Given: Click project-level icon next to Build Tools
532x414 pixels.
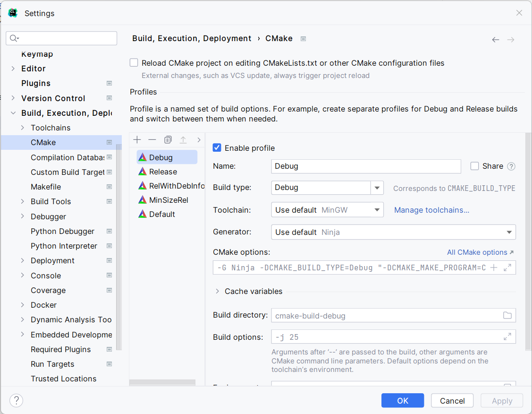Looking at the screenshot, I should point(109,201).
